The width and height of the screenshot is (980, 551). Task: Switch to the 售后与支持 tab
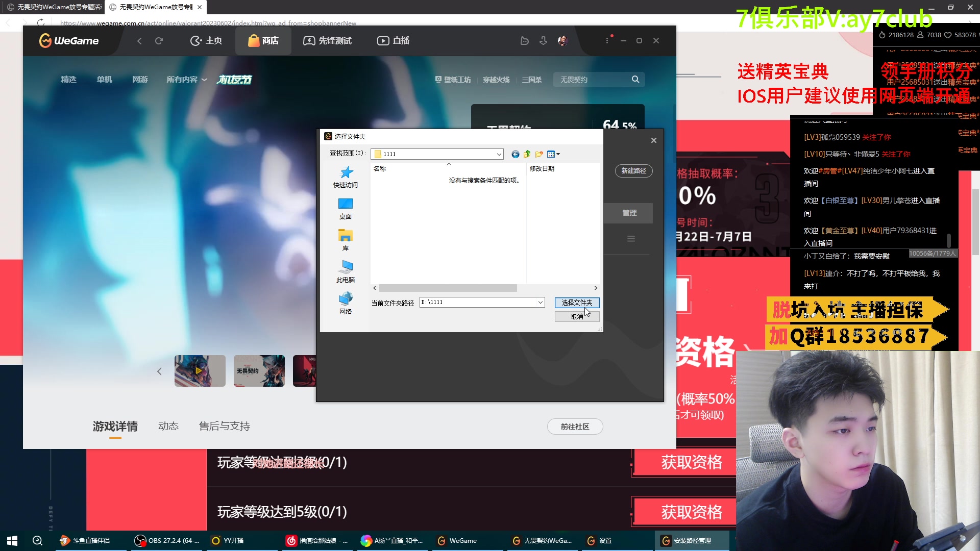click(224, 426)
